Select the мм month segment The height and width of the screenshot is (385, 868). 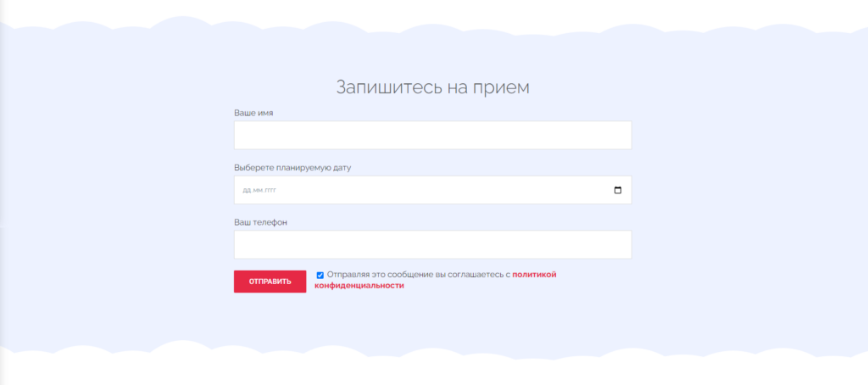[x=258, y=190]
